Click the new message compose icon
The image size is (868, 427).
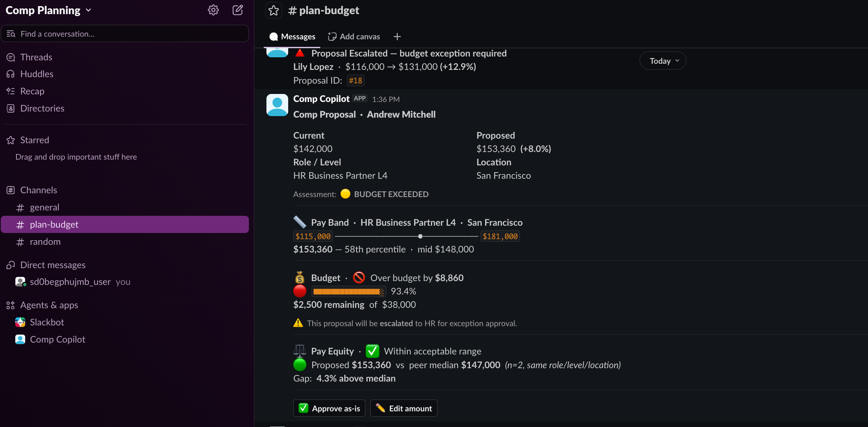(238, 10)
